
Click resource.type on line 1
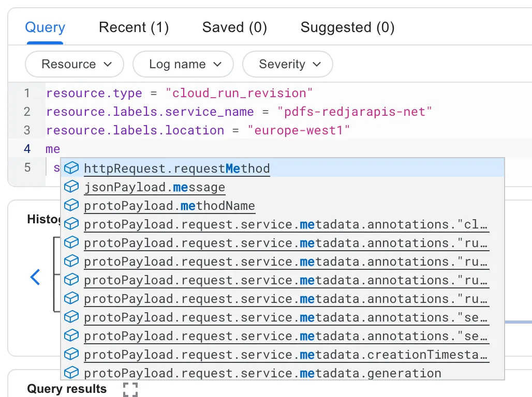[94, 93]
